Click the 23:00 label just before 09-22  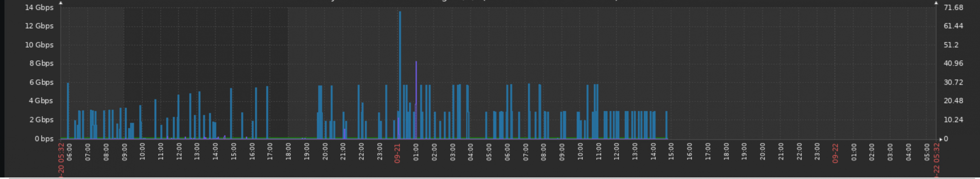[817, 152]
